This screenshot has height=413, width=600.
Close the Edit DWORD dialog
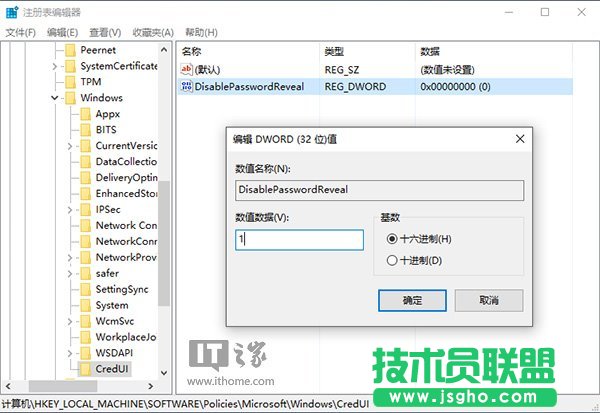click(x=520, y=139)
